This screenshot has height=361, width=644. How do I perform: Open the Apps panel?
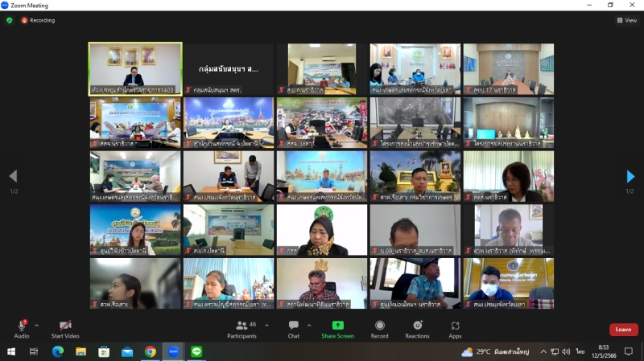455,326
